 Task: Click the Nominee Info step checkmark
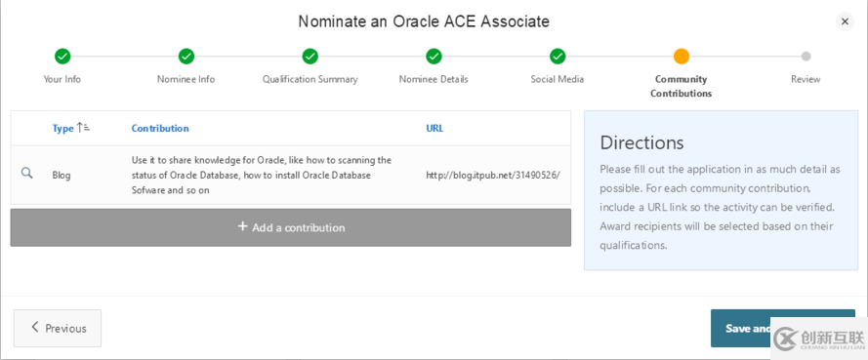pyautogui.click(x=186, y=56)
